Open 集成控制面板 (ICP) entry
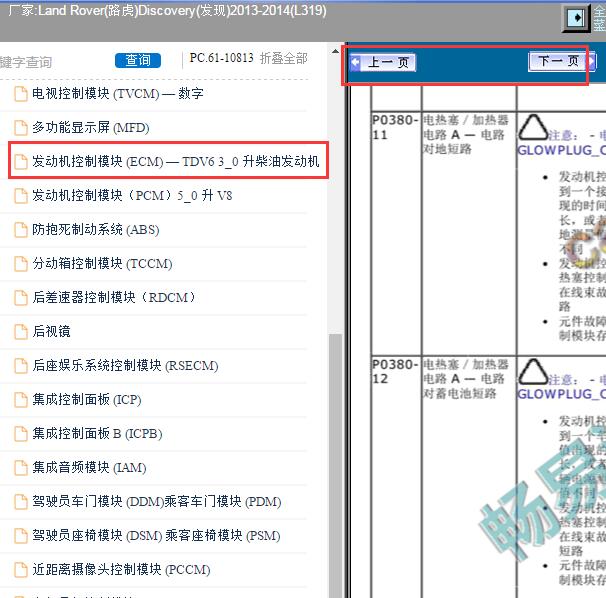The height and width of the screenshot is (598, 606). point(87,400)
